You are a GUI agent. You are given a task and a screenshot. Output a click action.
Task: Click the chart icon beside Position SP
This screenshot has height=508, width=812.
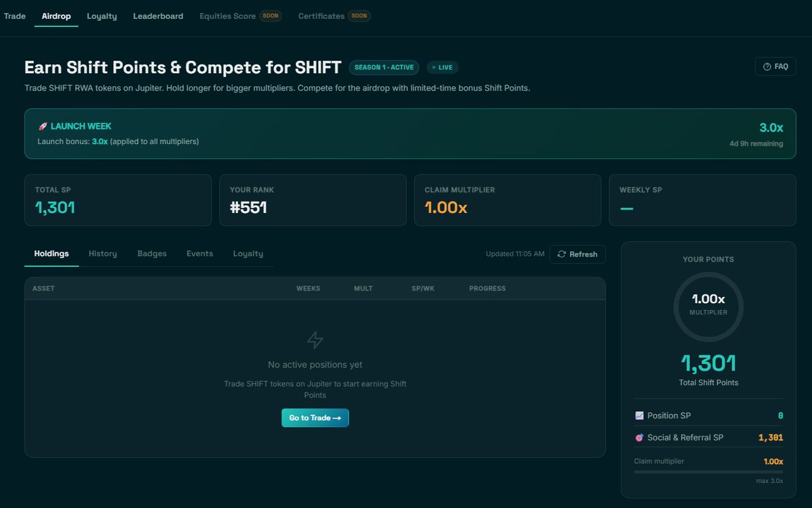pyautogui.click(x=639, y=416)
